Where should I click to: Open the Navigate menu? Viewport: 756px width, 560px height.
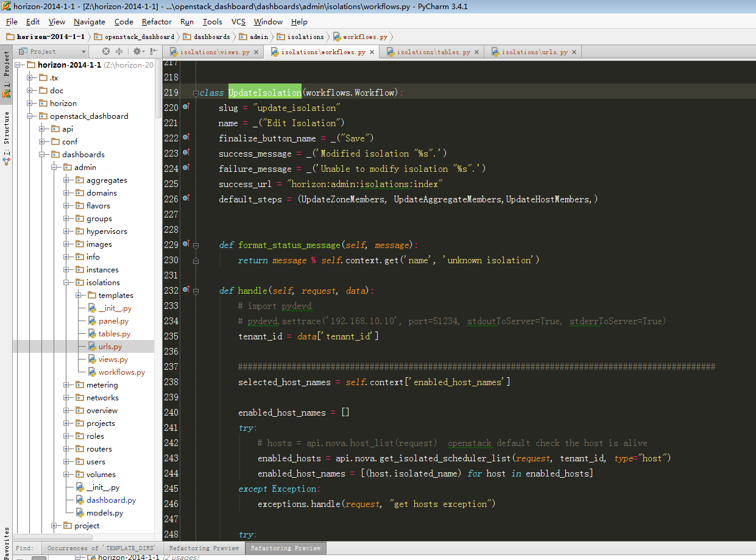click(x=90, y=21)
